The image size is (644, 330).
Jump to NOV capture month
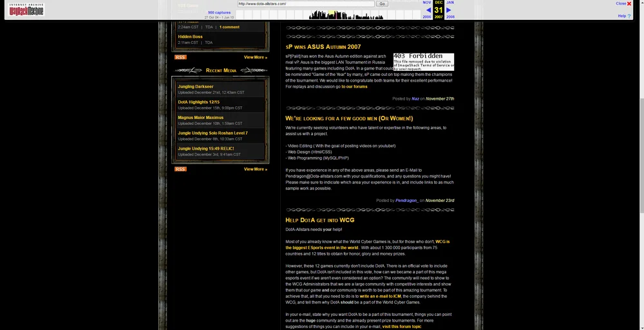coord(427,3)
